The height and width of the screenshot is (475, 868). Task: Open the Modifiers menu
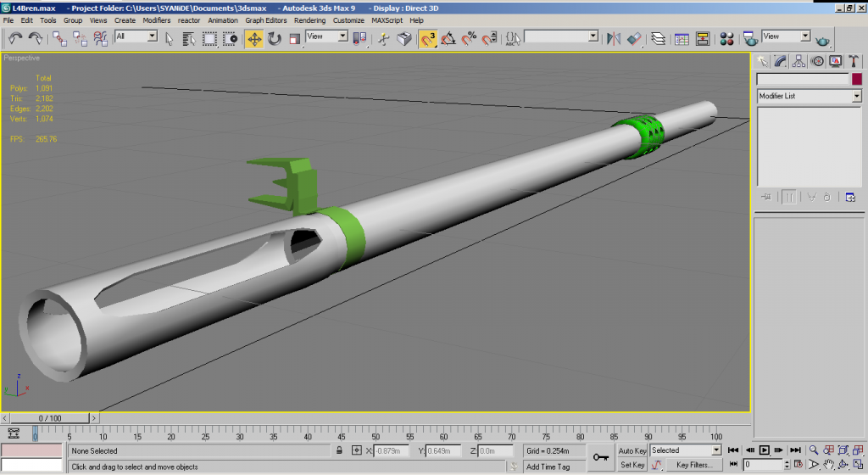(156, 20)
